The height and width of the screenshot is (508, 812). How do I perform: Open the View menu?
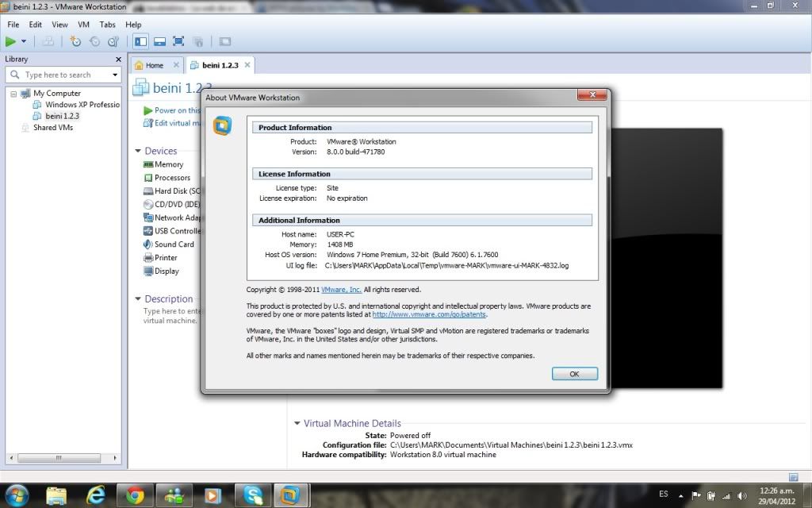(x=59, y=25)
